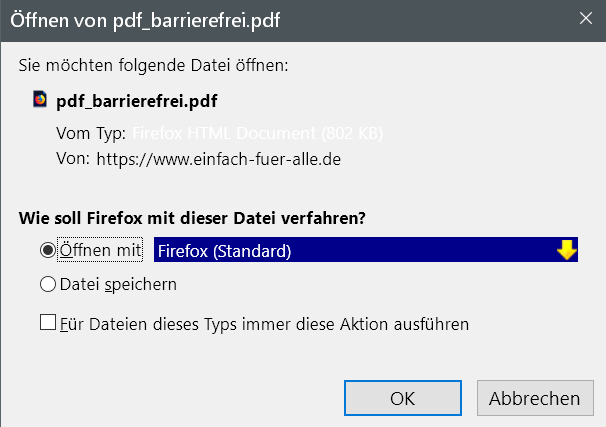Click the 'Von:' source label
This screenshot has width=606, height=427.
[x=74, y=158]
